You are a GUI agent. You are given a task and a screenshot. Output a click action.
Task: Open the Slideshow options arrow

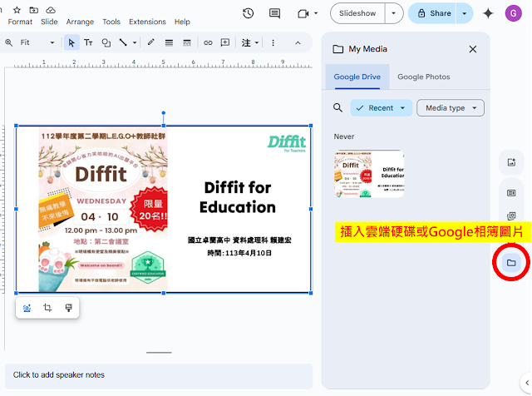pos(393,13)
